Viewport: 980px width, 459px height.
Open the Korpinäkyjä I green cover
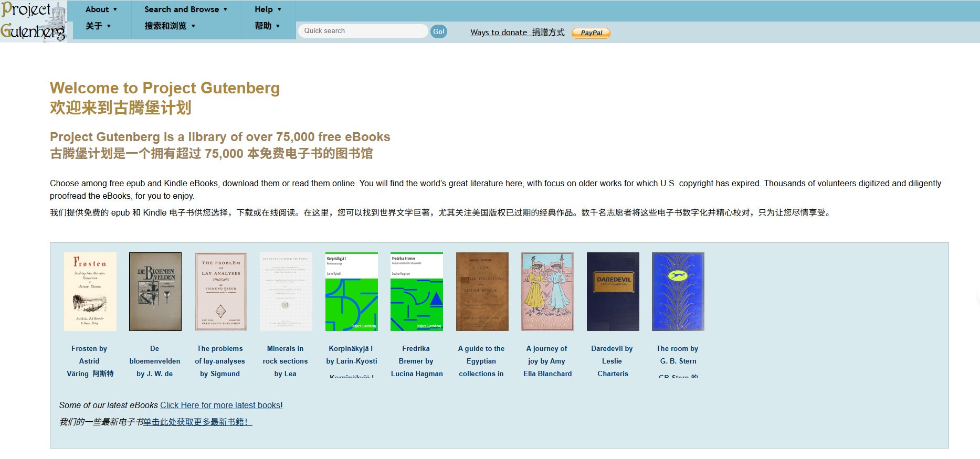pyautogui.click(x=352, y=292)
